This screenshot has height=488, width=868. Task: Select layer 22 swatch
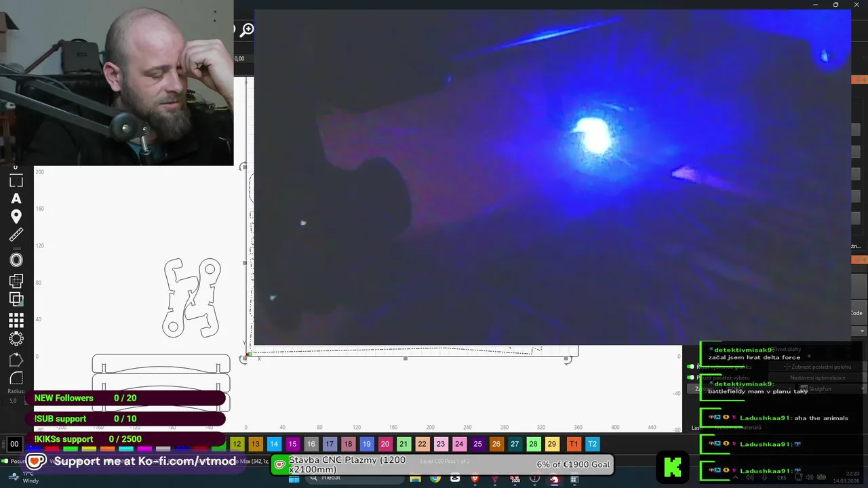(422, 445)
